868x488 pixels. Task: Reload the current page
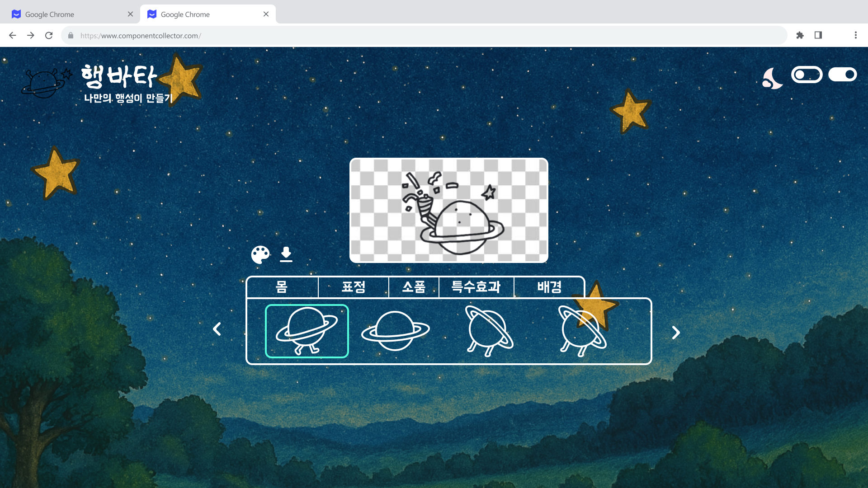49,35
